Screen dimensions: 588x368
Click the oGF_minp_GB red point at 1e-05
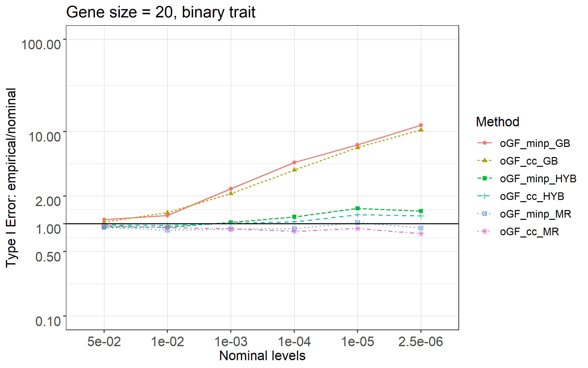(357, 145)
